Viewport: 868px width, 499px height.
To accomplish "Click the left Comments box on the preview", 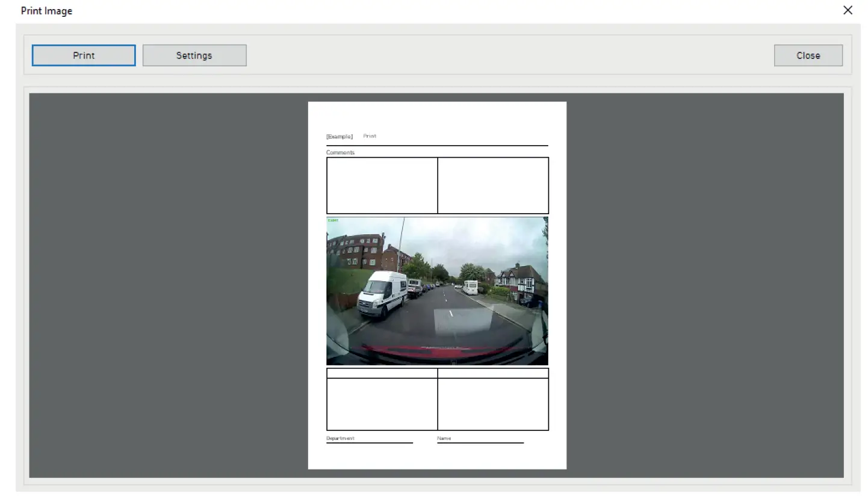I will [x=382, y=185].
